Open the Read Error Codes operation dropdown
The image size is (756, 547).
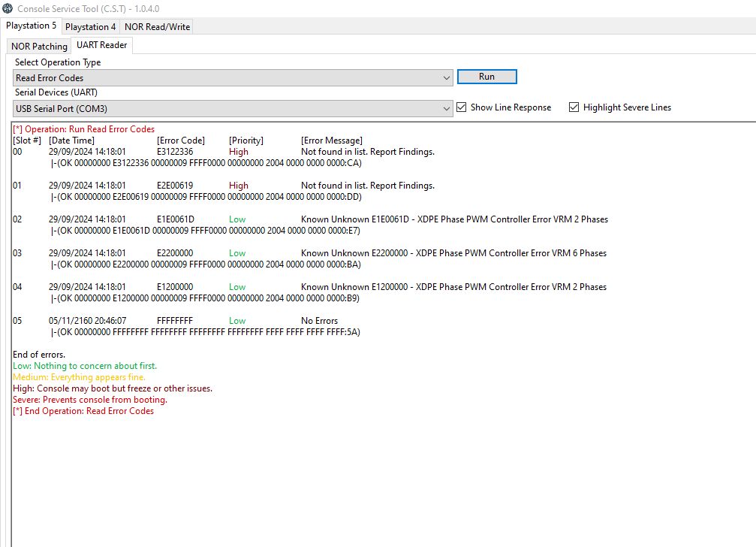[233, 78]
